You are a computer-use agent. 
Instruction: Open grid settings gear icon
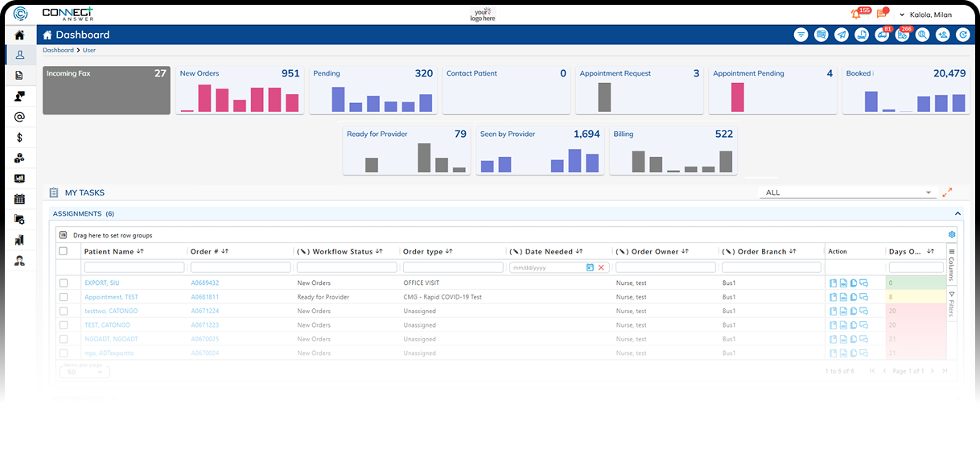click(952, 235)
